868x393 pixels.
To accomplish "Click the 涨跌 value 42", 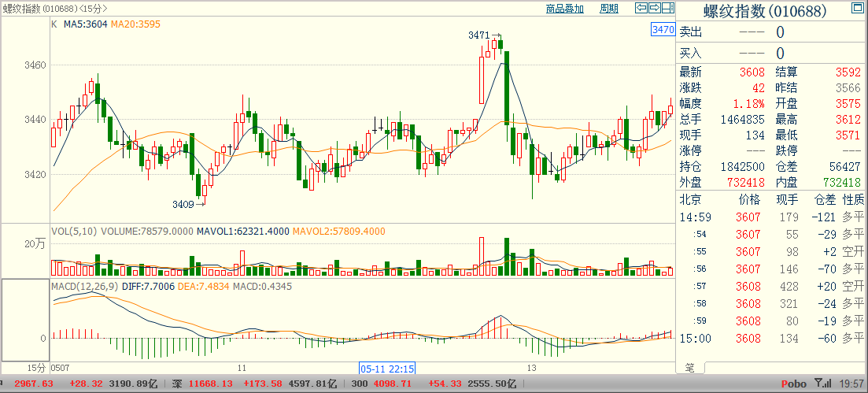I will [x=759, y=88].
